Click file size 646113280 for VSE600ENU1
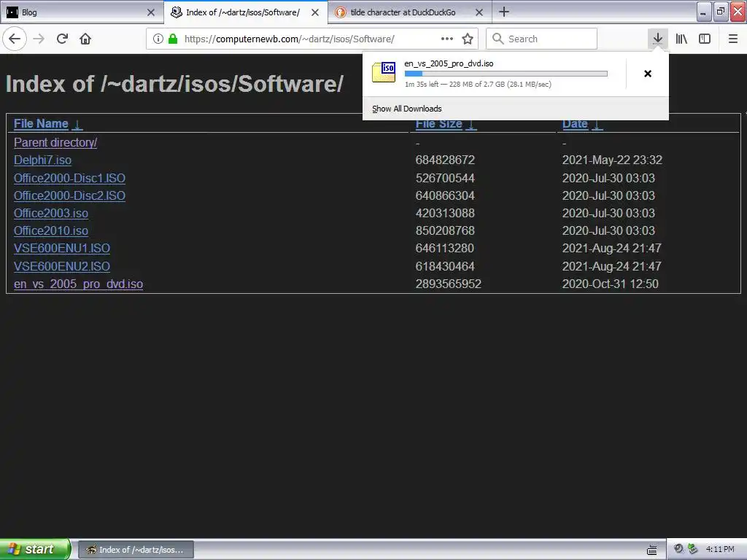Screen dimensions: 747x560 click(x=445, y=248)
